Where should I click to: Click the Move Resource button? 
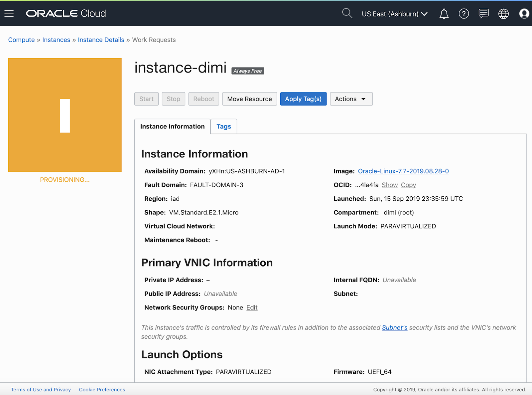point(249,99)
